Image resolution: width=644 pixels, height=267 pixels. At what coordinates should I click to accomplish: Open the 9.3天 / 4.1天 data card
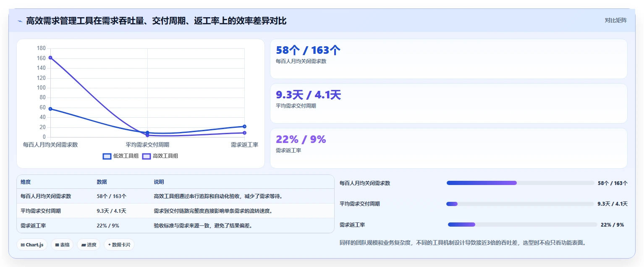[x=448, y=103]
